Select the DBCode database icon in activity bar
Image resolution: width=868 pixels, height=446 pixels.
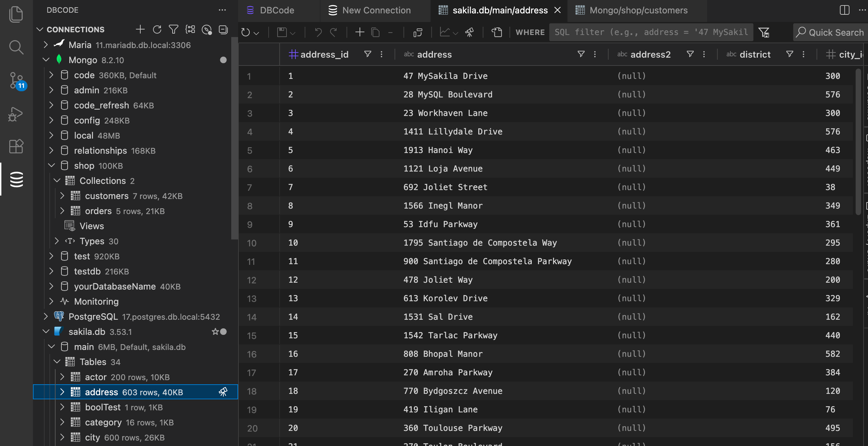[x=16, y=179]
